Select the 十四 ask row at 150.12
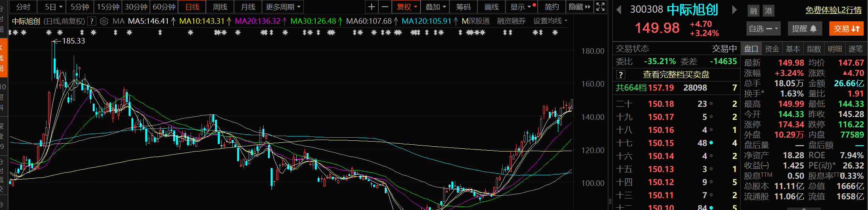Screen dimensions: 868x210 (x=676, y=182)
